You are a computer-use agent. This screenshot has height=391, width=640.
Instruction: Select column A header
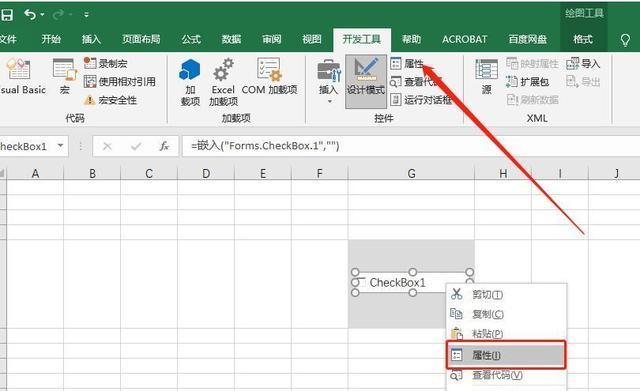pos(35,173)
